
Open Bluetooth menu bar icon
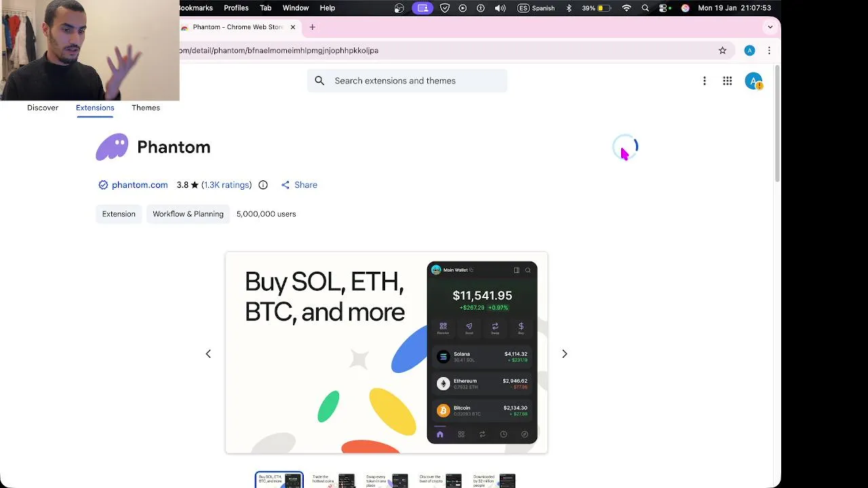pyautogui.click(x=569, y=8)
